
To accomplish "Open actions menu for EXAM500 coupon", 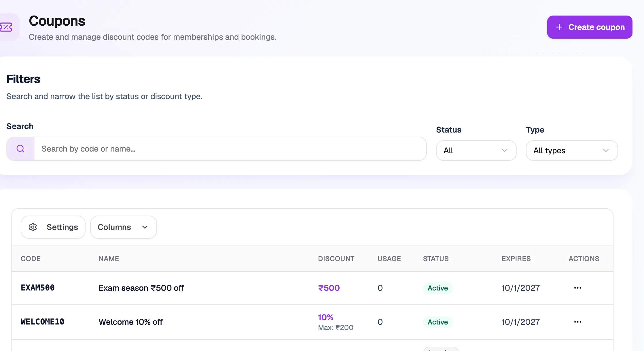I will tap(577, 288).
